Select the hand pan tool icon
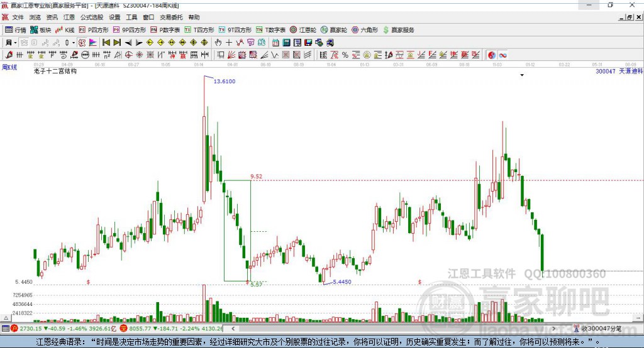The height and width of the screenshot is (348, 644). pos(218,42)
